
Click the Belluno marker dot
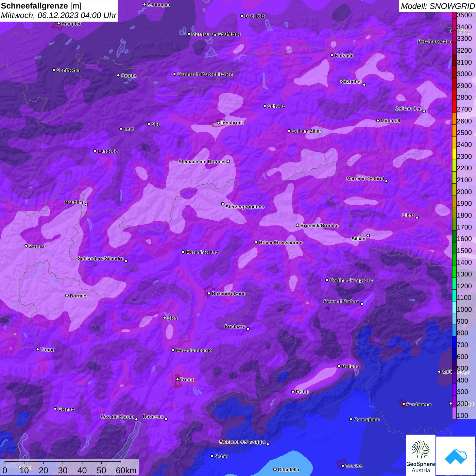click(339, 366)
